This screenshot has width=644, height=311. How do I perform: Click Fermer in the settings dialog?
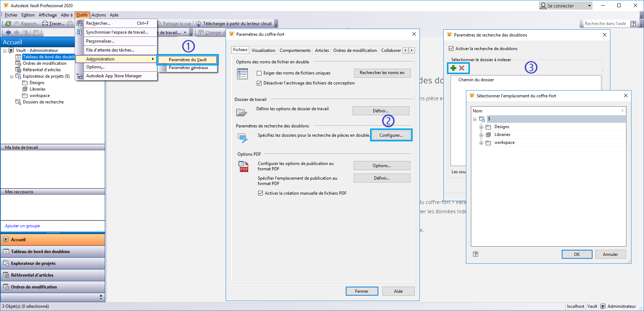point(362,291)
